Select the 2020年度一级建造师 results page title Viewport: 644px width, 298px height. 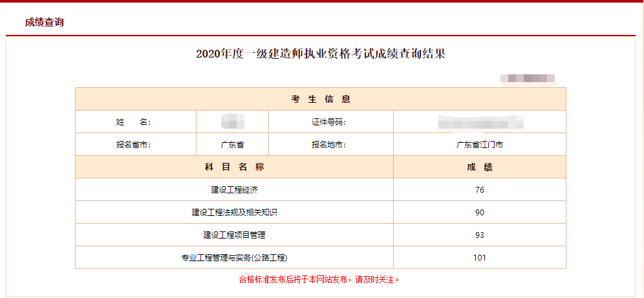[321, 54]
